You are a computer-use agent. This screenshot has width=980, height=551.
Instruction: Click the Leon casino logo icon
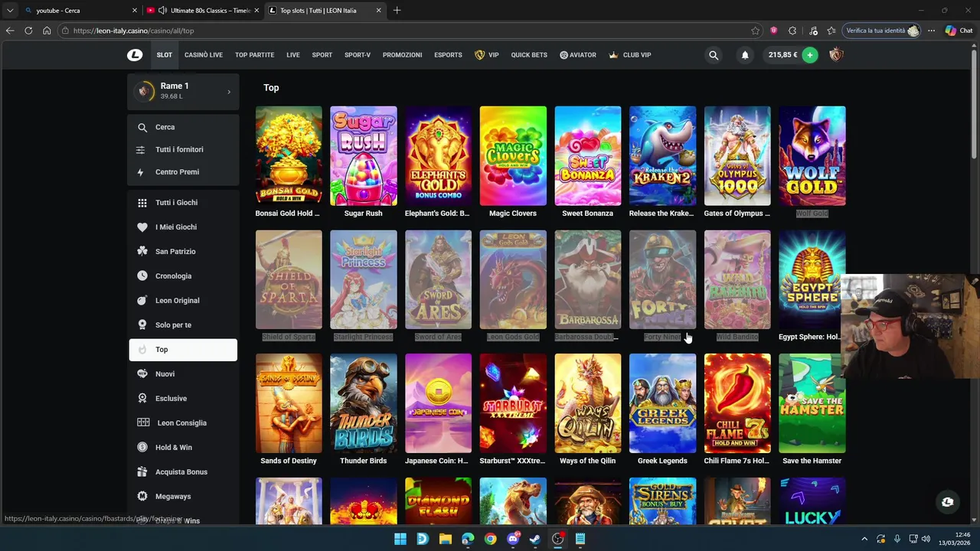point(135,54)
